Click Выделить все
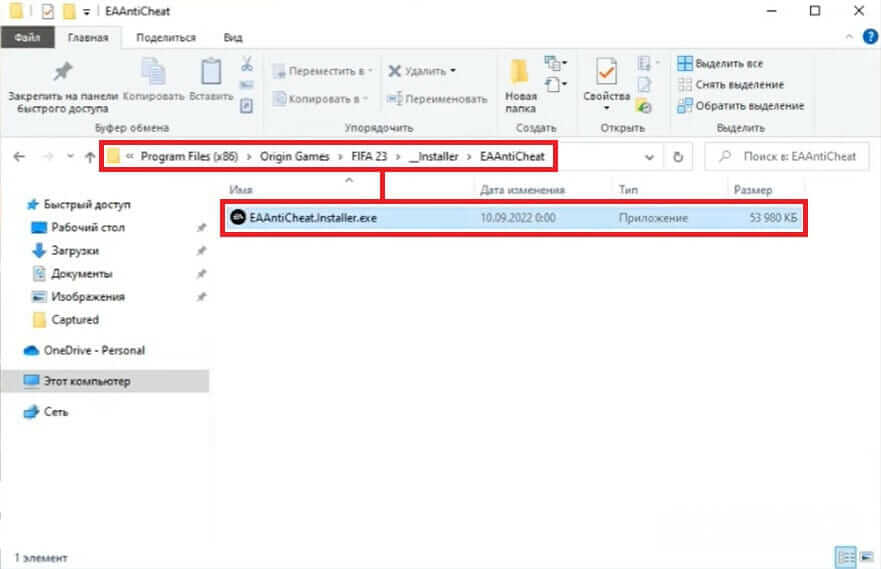881x569 pixels. click(x=720, y=63)
